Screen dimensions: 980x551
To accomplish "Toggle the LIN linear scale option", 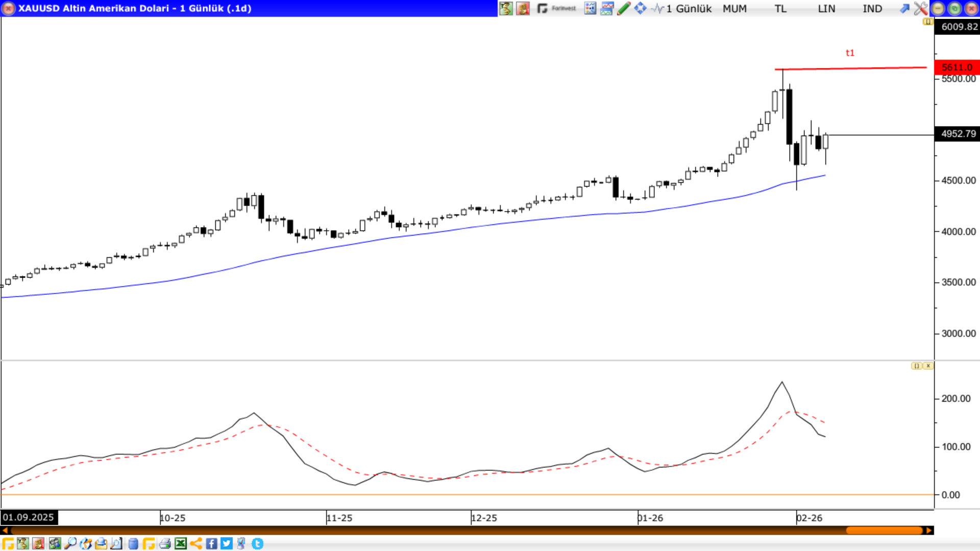I will (x=826, y=9).
